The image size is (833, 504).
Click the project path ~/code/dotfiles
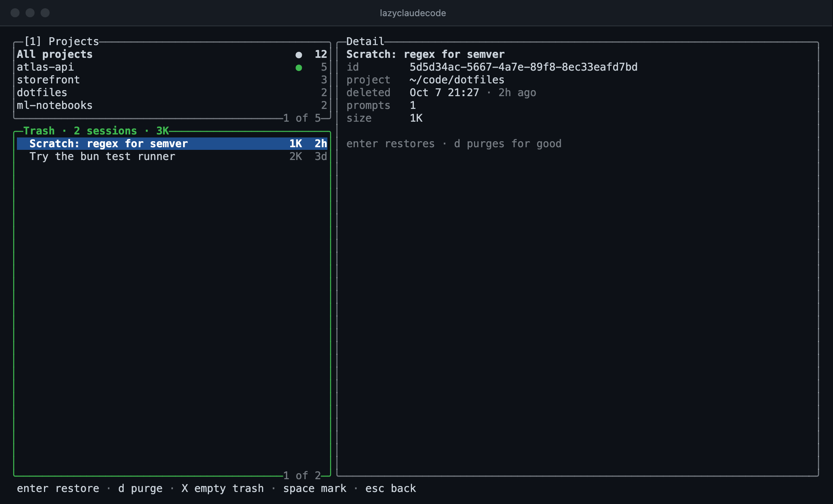(457, 80)
